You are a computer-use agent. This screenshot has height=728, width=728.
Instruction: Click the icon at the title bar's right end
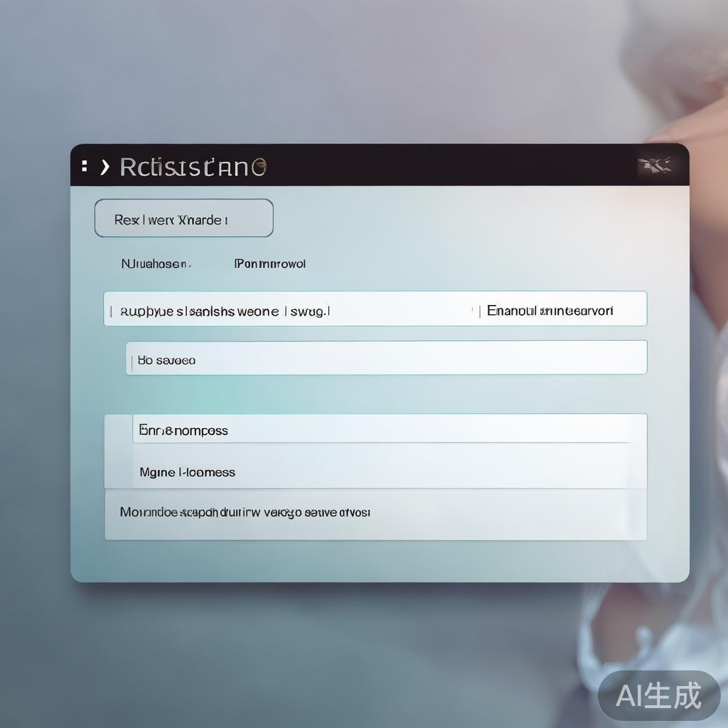[x=655, y=165]
